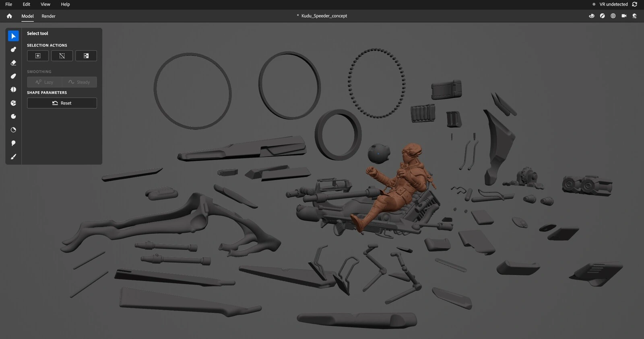Select the arrow Select tool
644x339 pixels.
coord(13,36)
